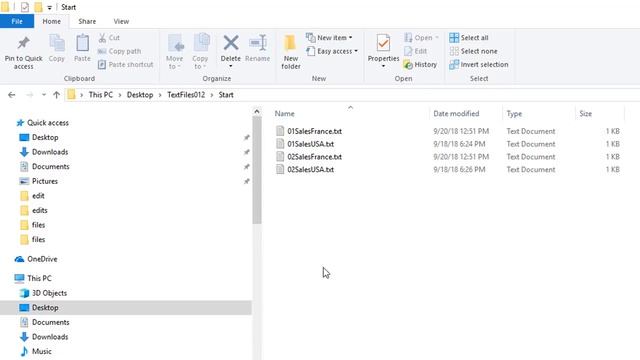Click Cut in the Clipboard group
The height and width of the screenshot is (360, 640).
coord(109,38)
